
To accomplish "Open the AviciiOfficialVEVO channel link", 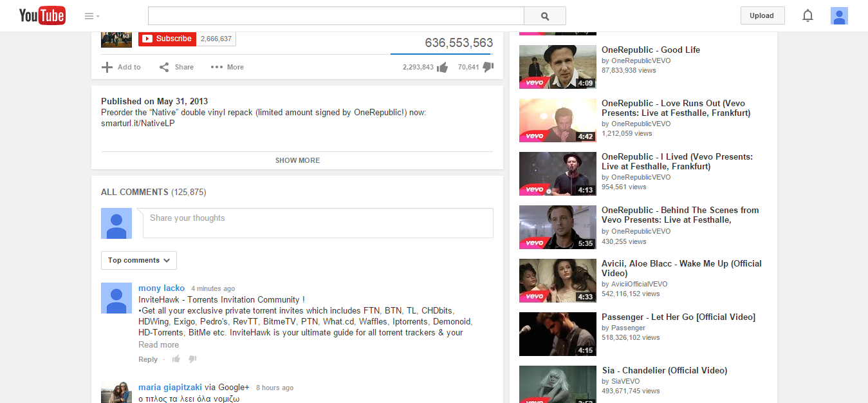I will click(639, 284).
